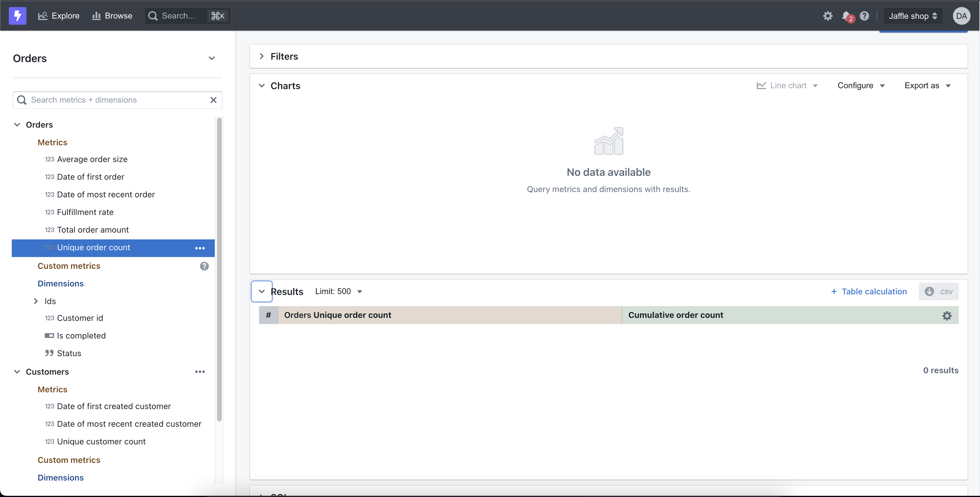
Task: Select the Status dimension
Action: 113,353
